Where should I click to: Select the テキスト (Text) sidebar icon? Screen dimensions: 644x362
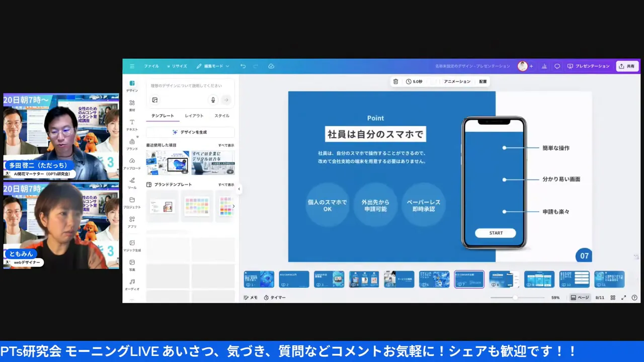132,126
